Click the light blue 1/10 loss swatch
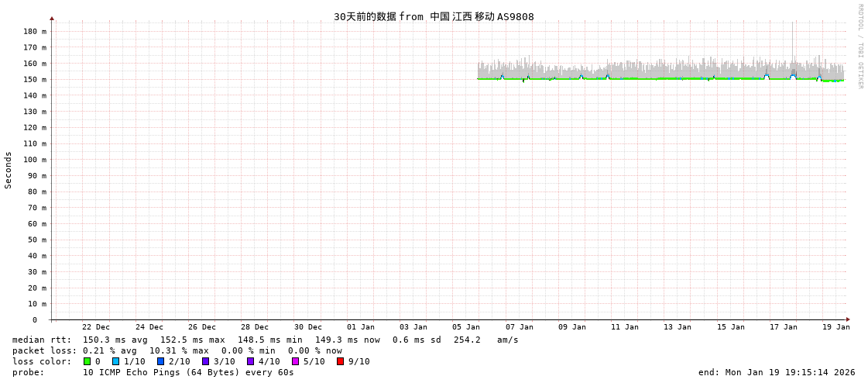Viewport: 868px width, 383px height. pyautogui.click(x=115, y=361)
